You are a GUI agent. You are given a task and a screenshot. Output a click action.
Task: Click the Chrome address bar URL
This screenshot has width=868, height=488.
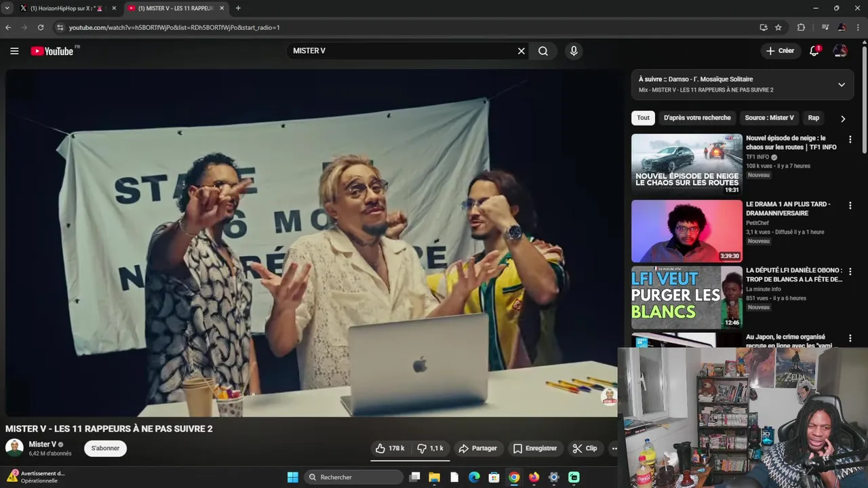pos(174,27)
